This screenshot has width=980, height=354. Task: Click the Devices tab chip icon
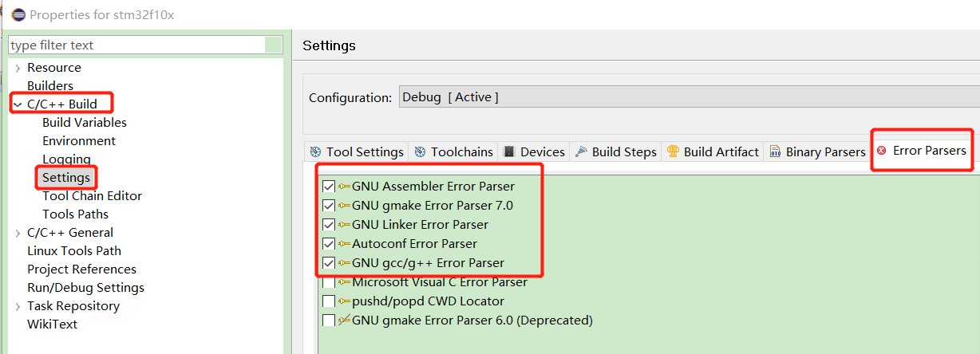point(509,151)
